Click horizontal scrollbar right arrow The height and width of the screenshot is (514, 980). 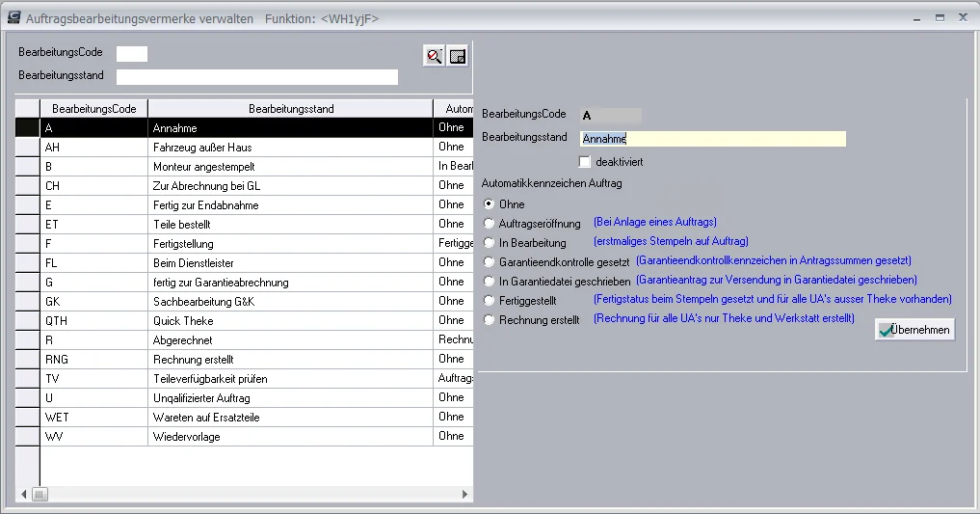[x=464, y=494]
